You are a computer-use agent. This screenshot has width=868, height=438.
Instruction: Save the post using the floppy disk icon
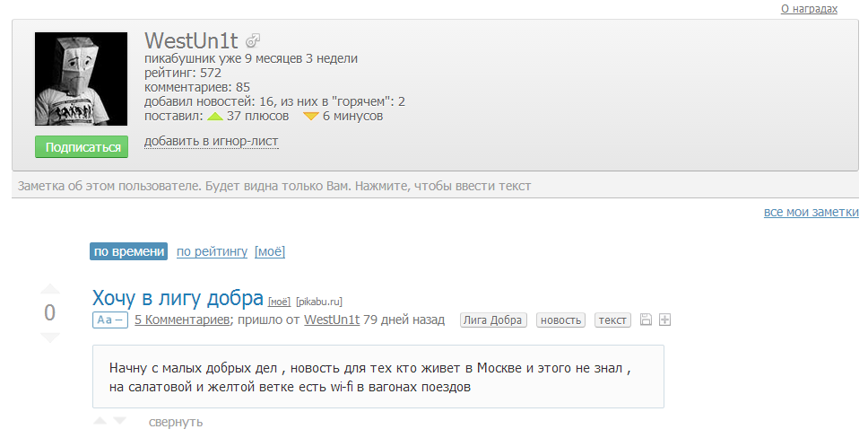(x=646, y=320)
